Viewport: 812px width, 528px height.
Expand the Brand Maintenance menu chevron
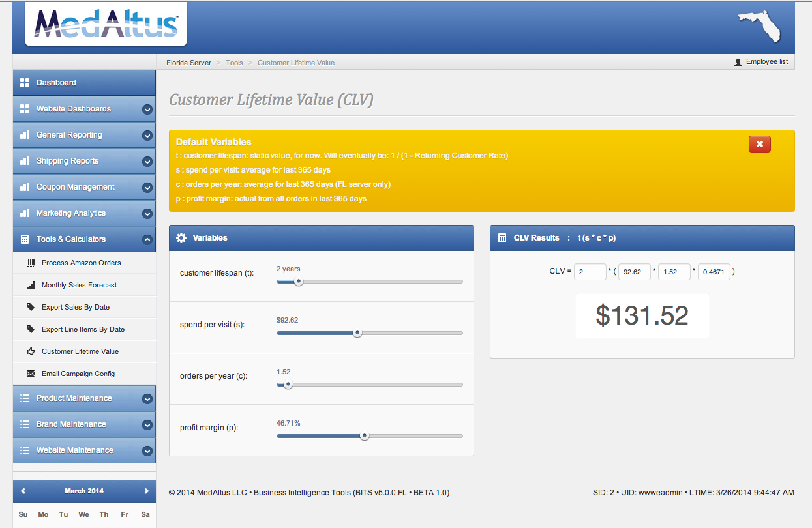coord(147,425)
